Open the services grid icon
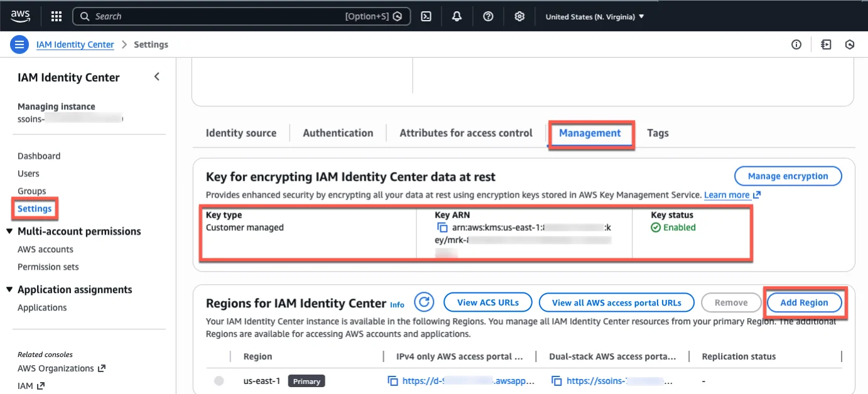This screenshot has width=868, height=394. (x=56, y=16)
